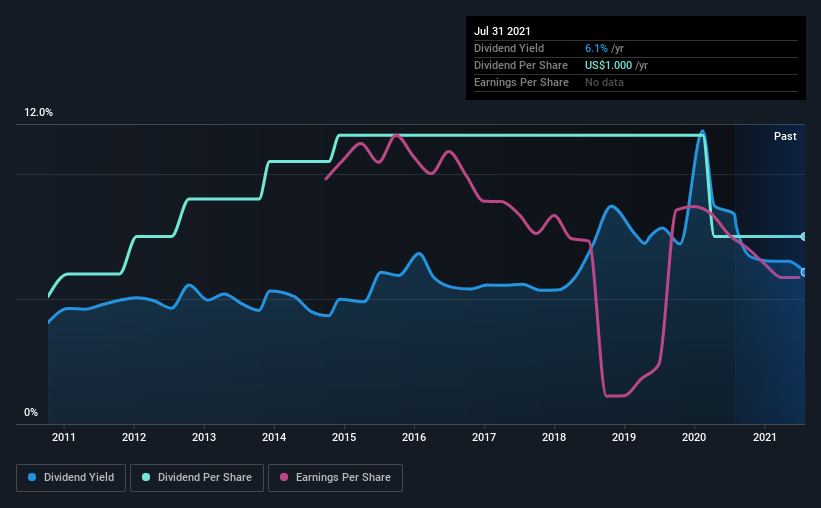Select the 2016 year label
The height and width of the screenshot is (508, 821).
(414, 437)
